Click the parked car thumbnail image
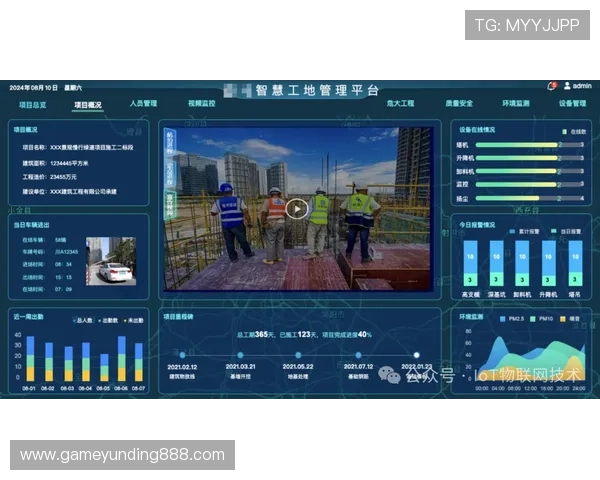The image size is (600, 480). [x=110, y=260]
